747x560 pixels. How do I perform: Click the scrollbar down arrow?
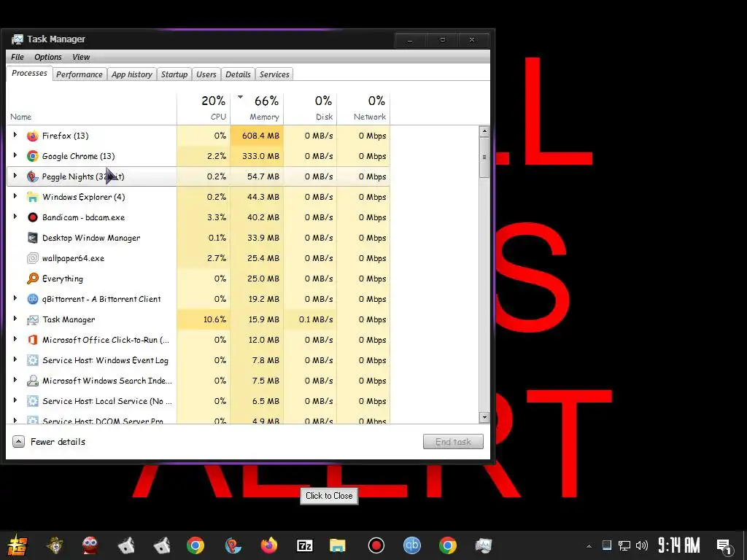point(484,418)
